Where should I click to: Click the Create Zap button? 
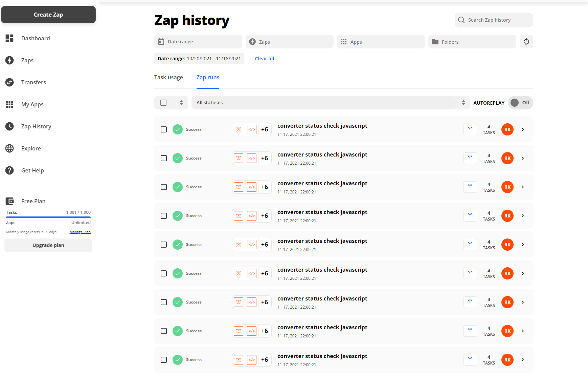pos(48,15)
